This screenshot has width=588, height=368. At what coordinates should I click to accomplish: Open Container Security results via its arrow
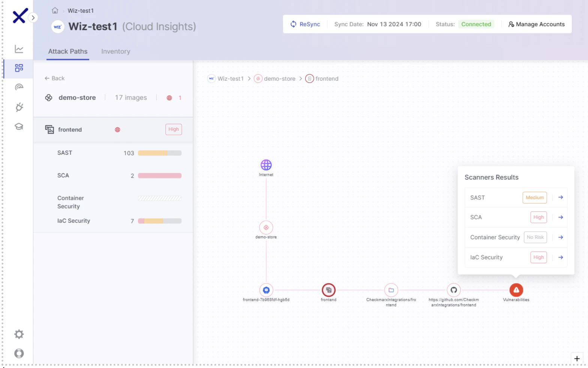coord(561,237)
